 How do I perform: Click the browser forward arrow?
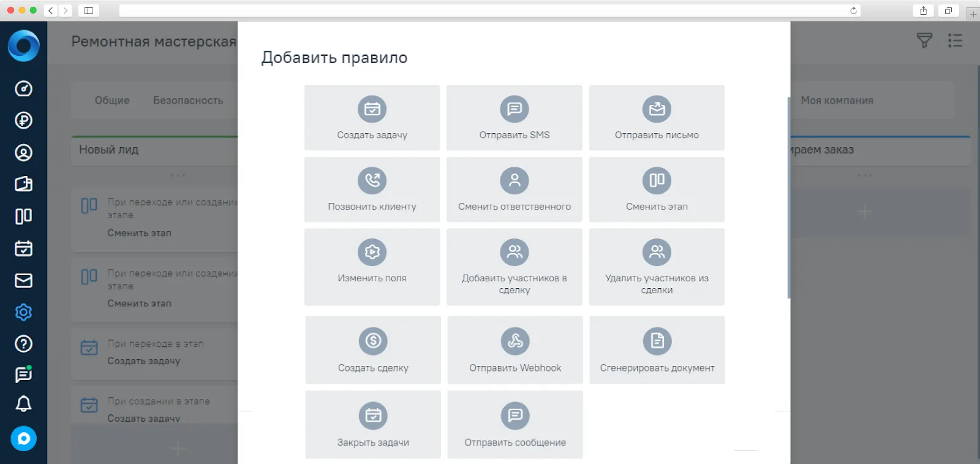click(65, 10)
